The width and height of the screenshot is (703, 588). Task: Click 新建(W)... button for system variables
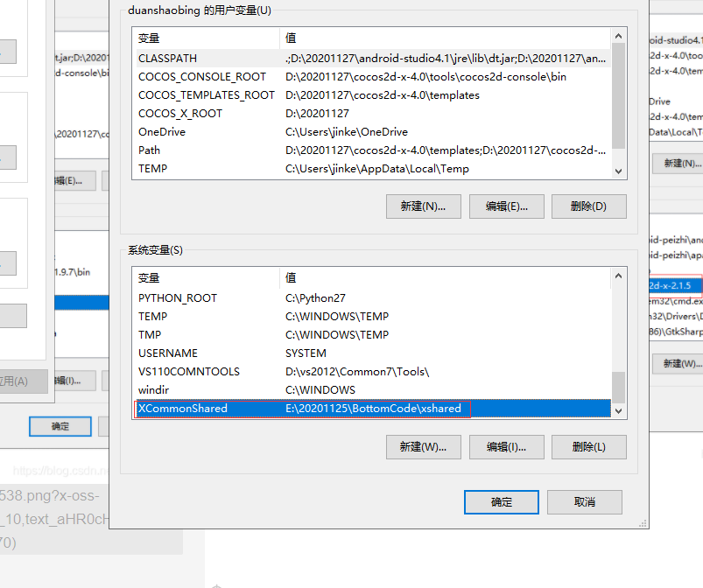click(423, 447)
